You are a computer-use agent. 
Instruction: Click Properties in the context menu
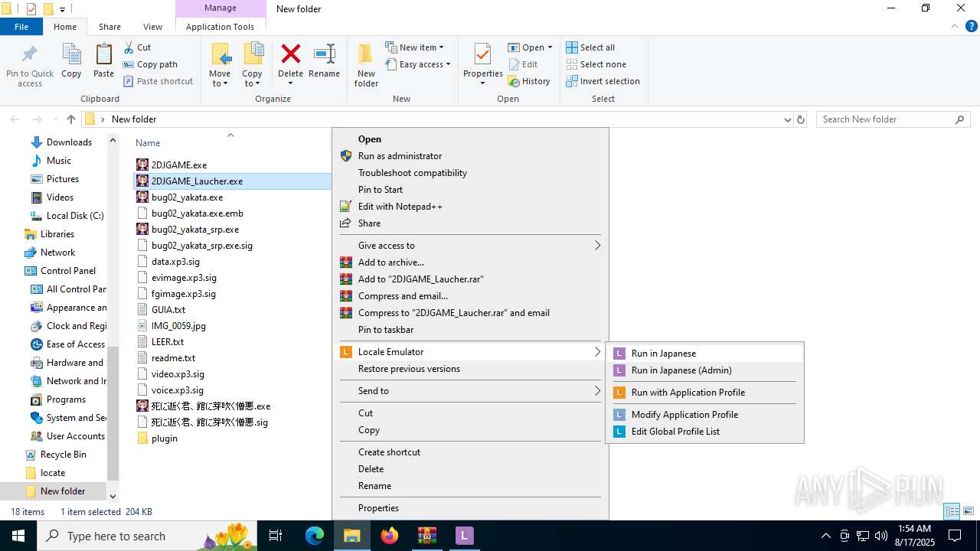[x=470, y=508]
